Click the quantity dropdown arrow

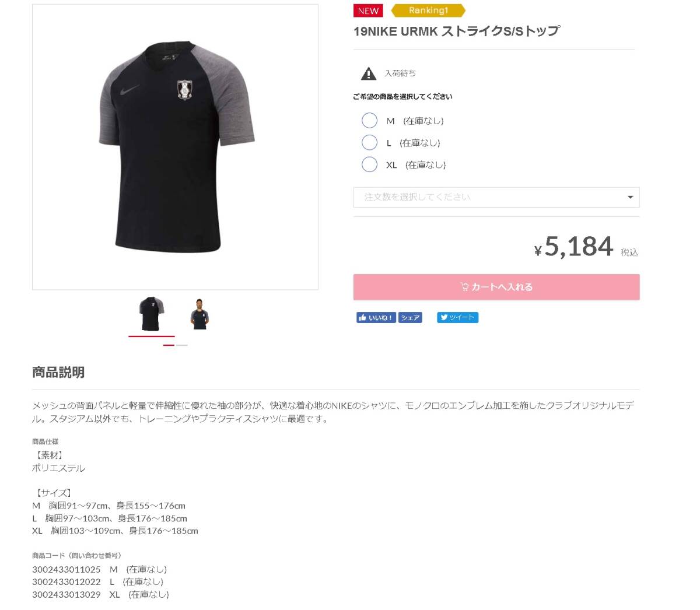click(x=630, y=197)
